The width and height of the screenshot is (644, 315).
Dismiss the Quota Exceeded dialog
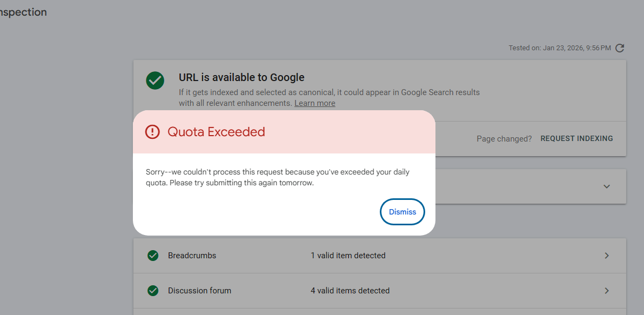[403, 212]
